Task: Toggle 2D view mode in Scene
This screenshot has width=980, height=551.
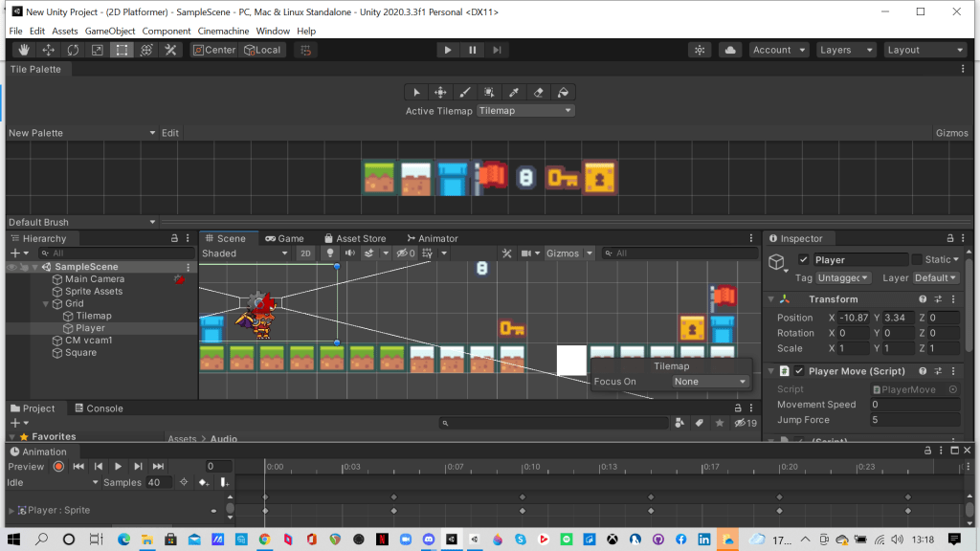Action: (305, 253)
